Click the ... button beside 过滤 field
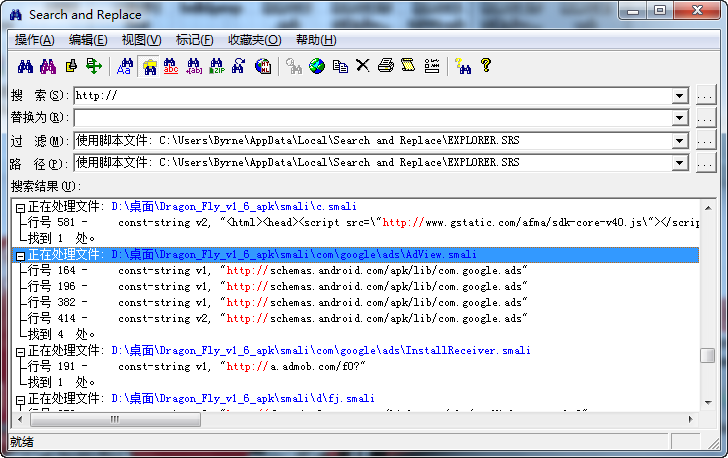Image resolution: width=728 pixels, height=458 pixels. (x=705, y=140)
